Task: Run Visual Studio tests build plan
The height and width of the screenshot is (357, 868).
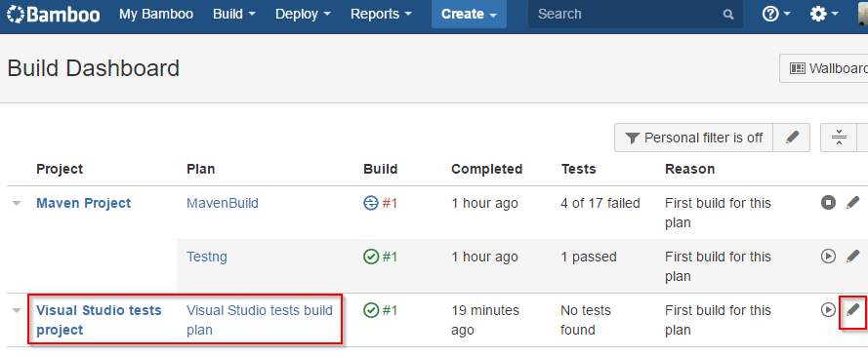Action: point(828,310)
